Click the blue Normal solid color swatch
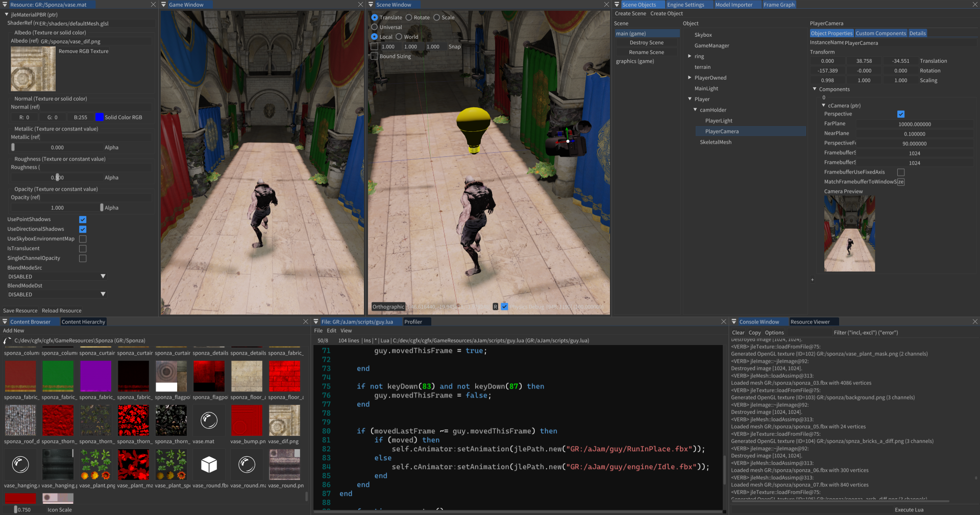 pos(100,117)
